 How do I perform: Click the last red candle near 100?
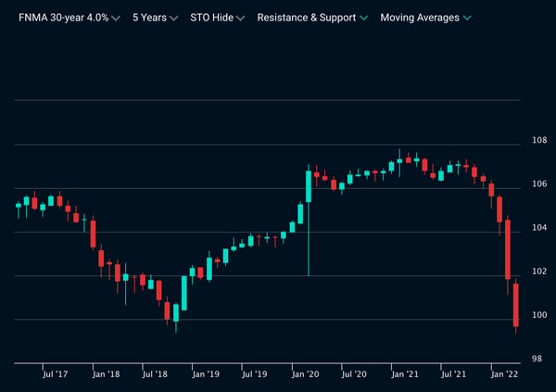point(516,305)
